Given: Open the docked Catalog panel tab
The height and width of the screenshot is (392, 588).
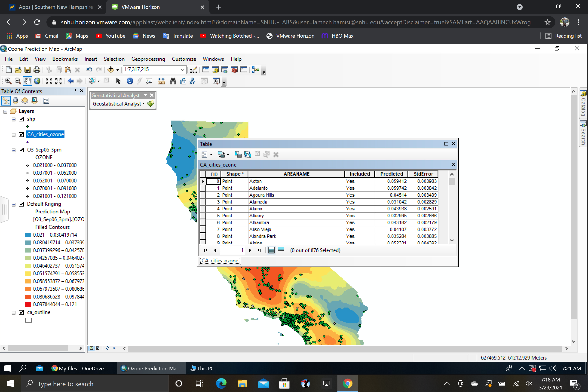Looking at the screenshot, I should [583, 103].
